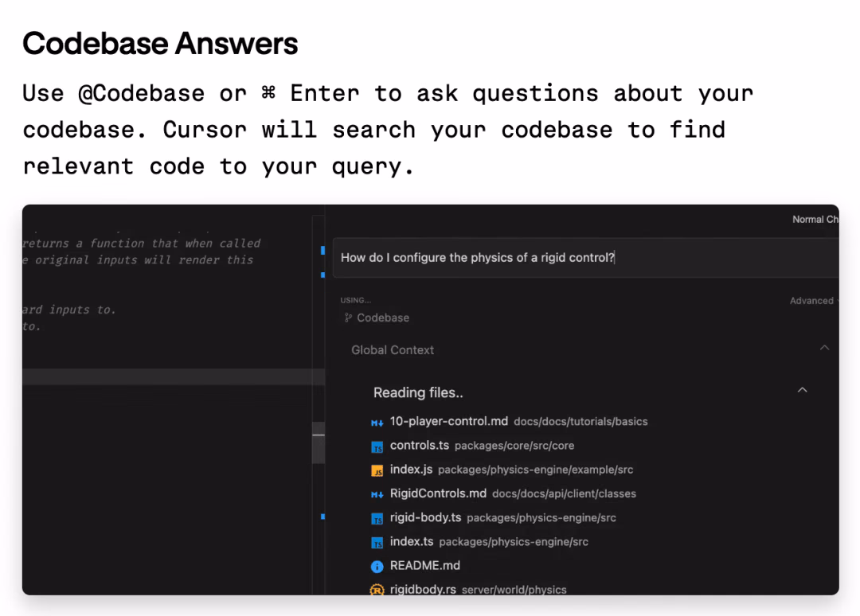This screenshot has height=616, width=860.
Task: Open the Advanced options dropdown
Action: tap(814, 301)
